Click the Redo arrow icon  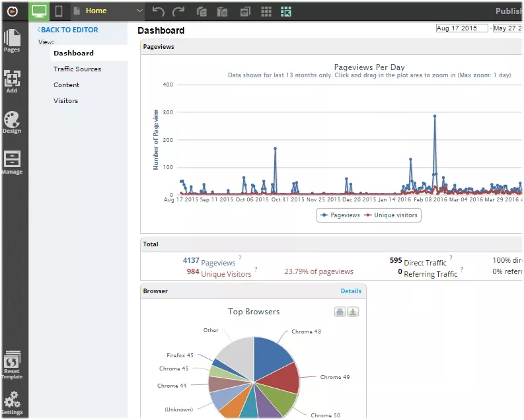[x=178, y=11]
